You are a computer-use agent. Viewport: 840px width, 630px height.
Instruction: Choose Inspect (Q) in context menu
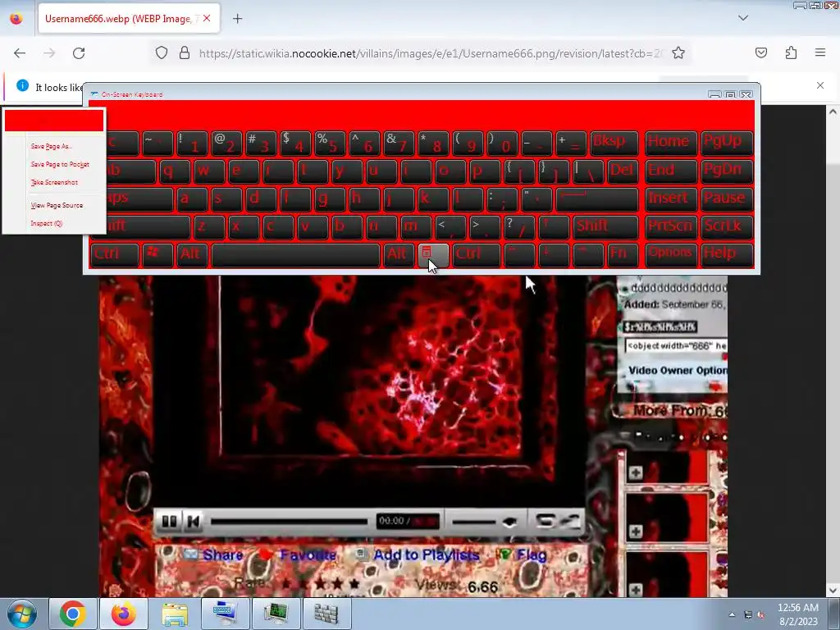pos(47,223)
